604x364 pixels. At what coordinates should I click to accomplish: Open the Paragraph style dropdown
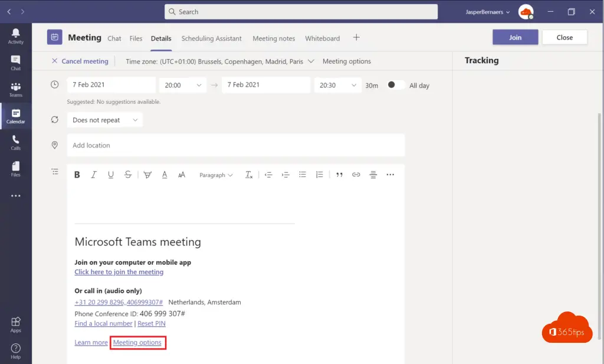click(216, 175)
